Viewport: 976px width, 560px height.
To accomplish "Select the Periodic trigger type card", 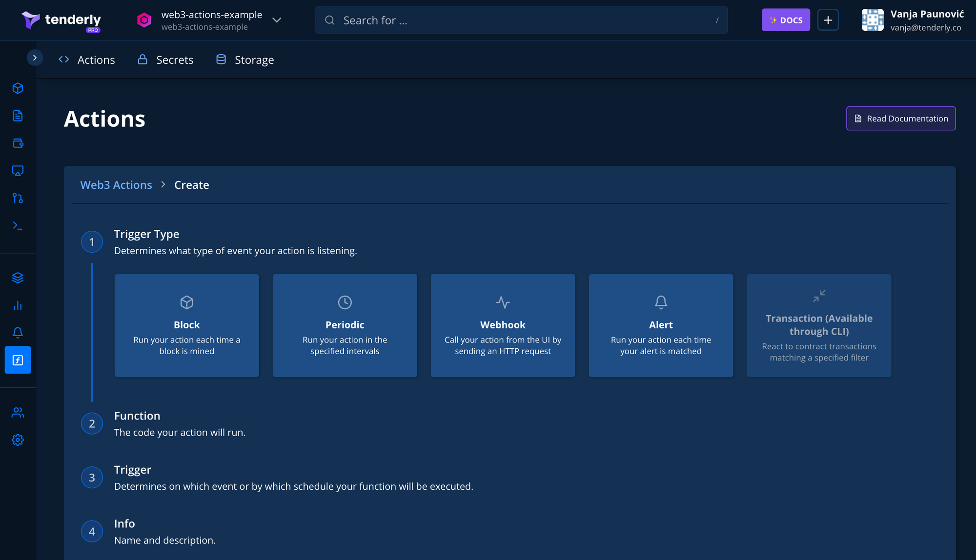I will click(345, 325).
